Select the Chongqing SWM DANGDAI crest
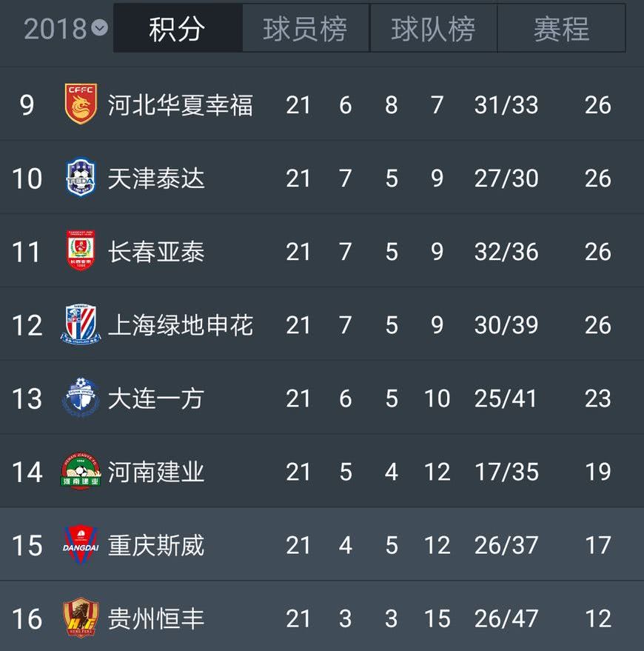 click(80, 545)
